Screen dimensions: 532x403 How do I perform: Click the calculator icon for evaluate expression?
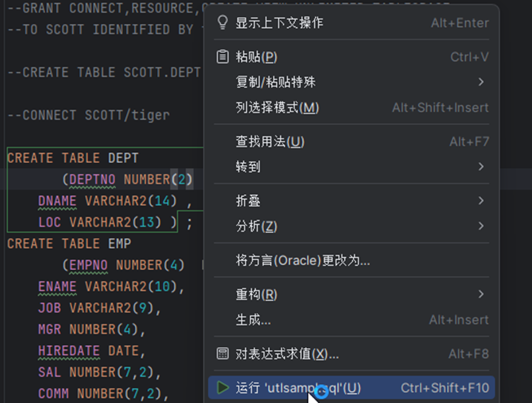point(223,353)
